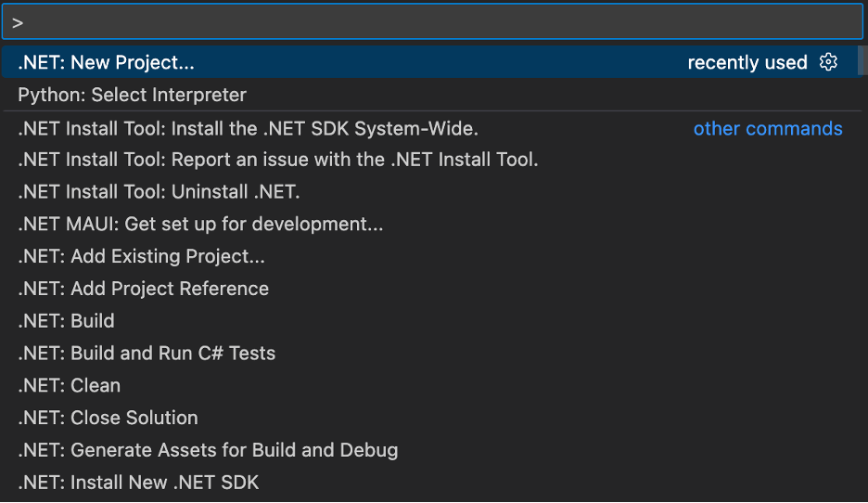Click into the command palette input field

(x=436, y=22)
